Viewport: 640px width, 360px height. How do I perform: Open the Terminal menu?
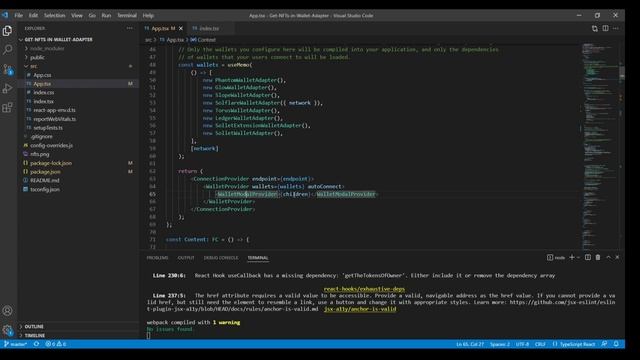pos(127,16)
